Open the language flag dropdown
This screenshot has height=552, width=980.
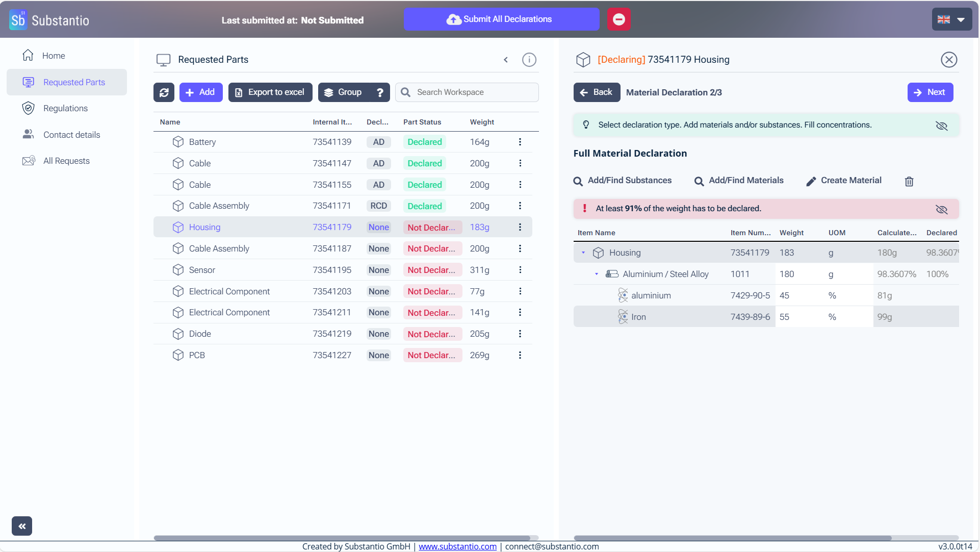pyautogui.click(x=951, y=19)
